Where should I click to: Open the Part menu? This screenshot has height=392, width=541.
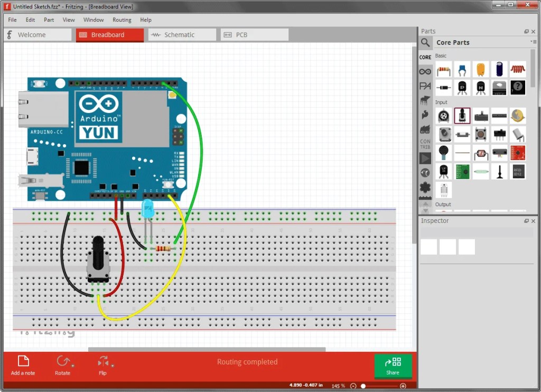pyautogui.click(x=49, y=20)
